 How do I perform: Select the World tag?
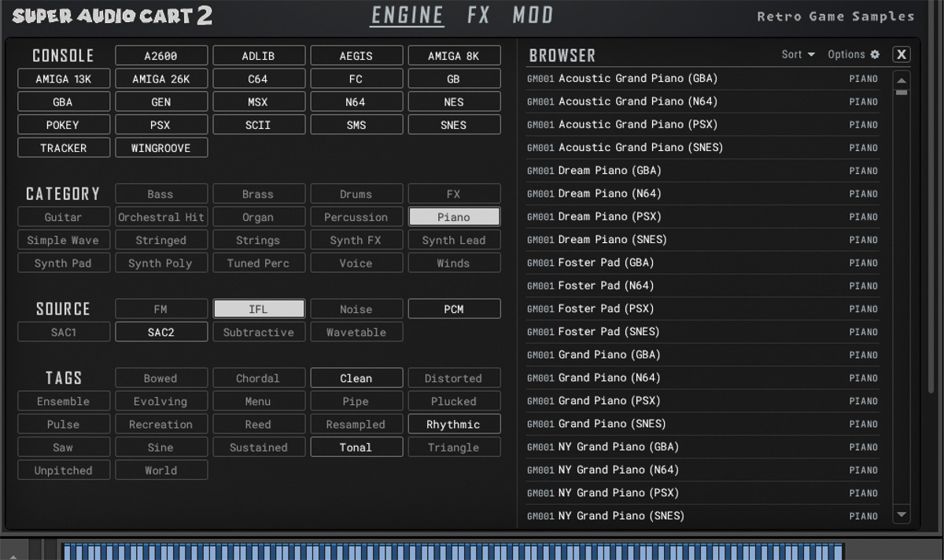[x=161, y=470]
